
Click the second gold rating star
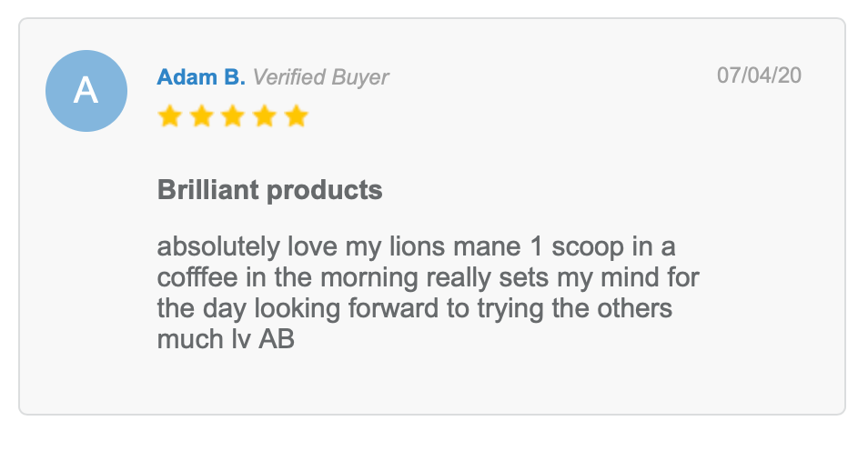coord(201,116)
